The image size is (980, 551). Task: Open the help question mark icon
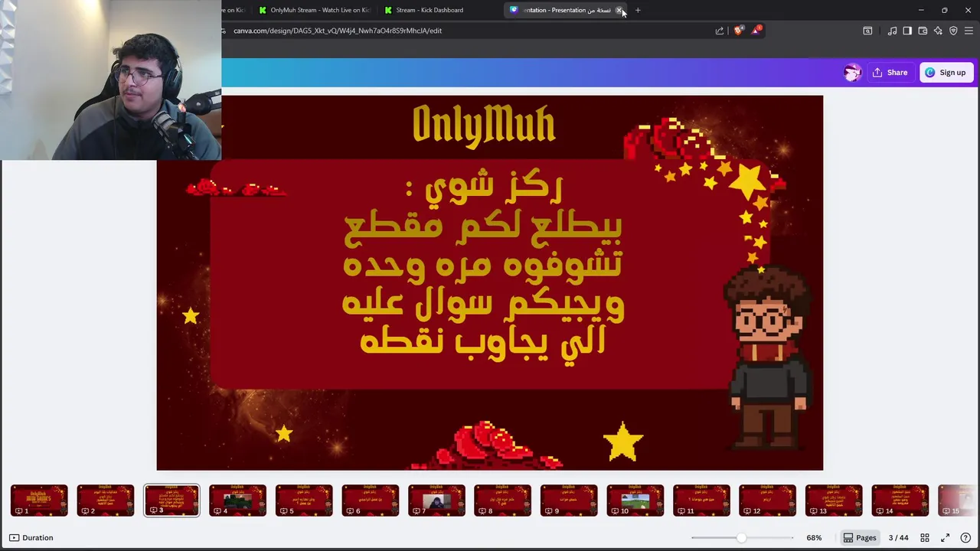pos(965,538)
